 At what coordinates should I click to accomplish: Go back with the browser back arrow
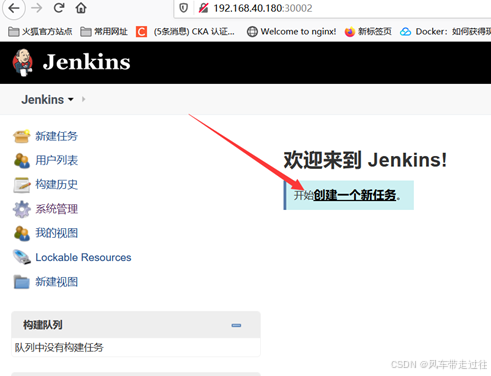[x=14, y=8]
